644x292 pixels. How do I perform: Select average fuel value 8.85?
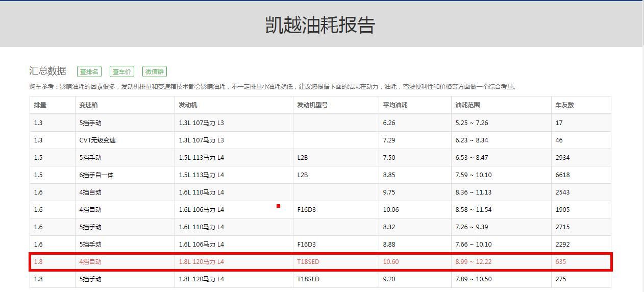point(389,175)
